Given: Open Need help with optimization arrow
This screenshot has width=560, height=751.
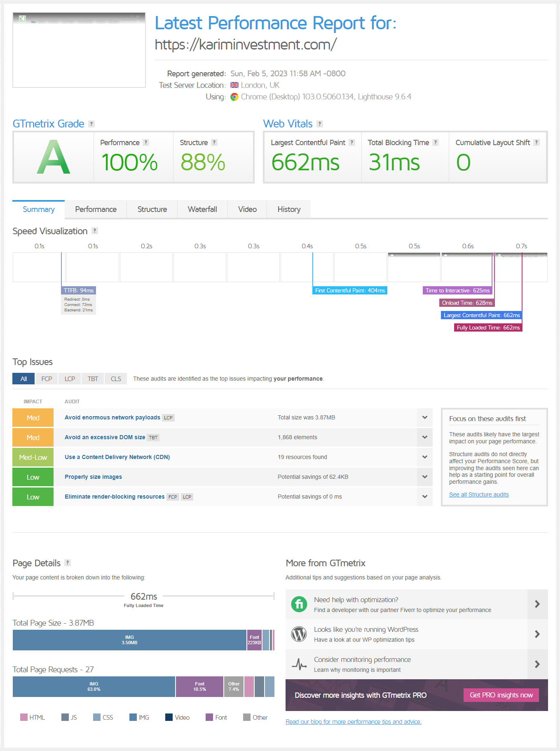Looking at the screenshot, I should [537, 604].
